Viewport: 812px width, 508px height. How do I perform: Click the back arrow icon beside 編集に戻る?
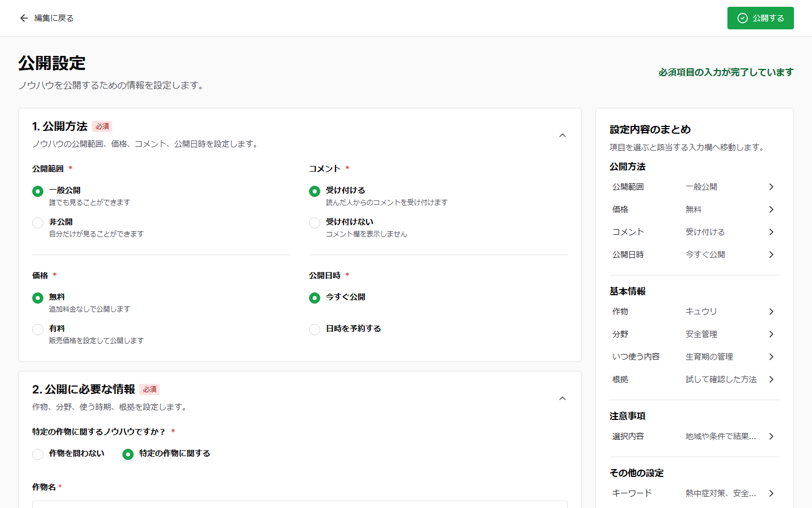click(x=24, y=18)
